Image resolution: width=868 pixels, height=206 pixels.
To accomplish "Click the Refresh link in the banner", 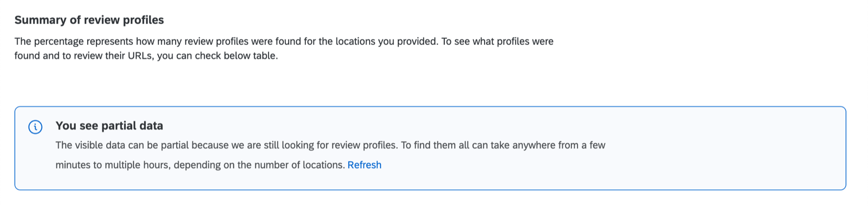I will point(364,165).
